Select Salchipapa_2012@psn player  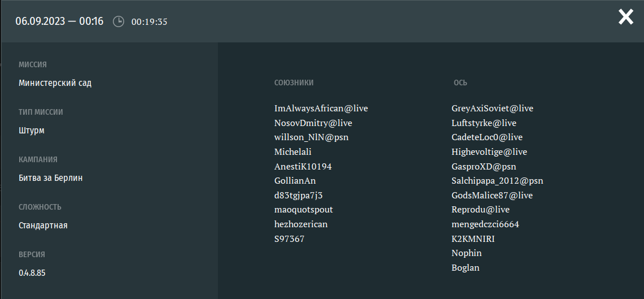pos(497,181)
